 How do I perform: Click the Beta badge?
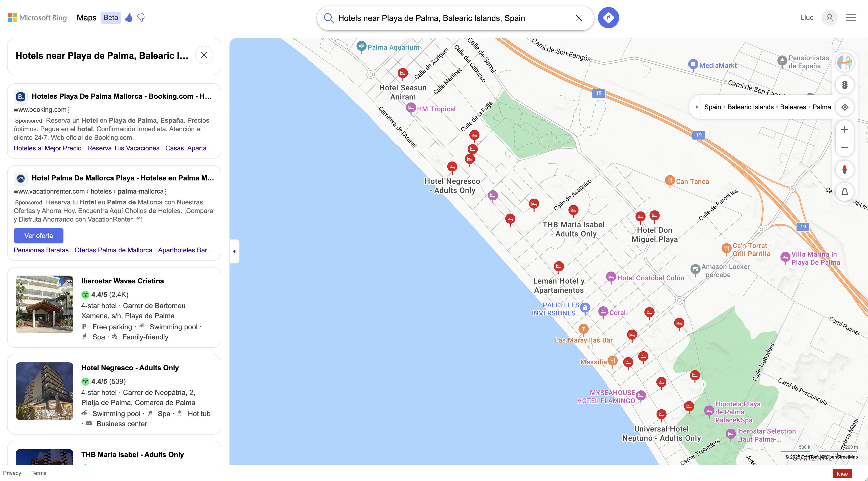(x=111, y=17)
